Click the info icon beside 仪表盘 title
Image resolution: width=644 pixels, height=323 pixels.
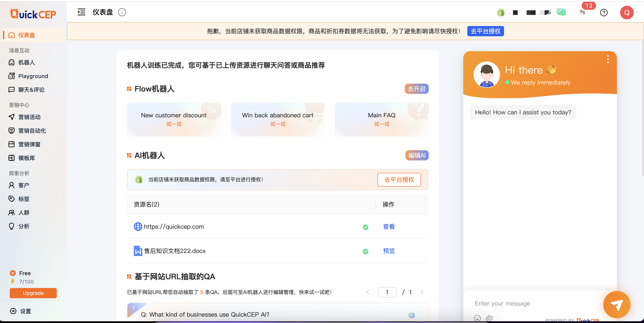click(x=122, y=12)
